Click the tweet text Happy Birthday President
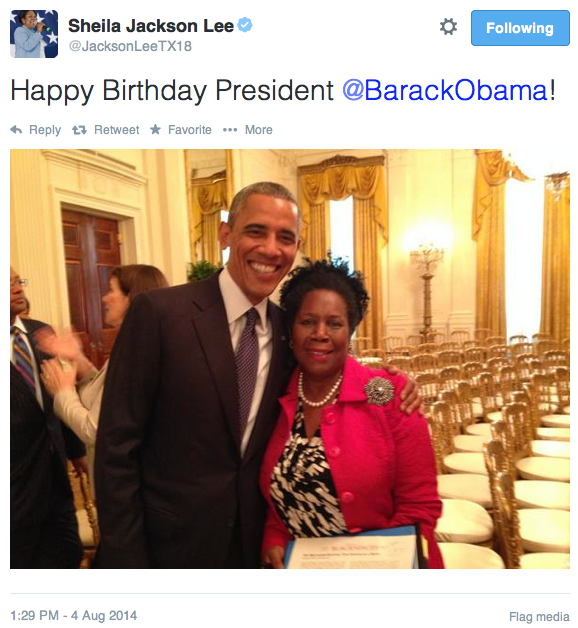Image resolution: width=578 pixels, height=628 pixels. (x=172, y=91)
